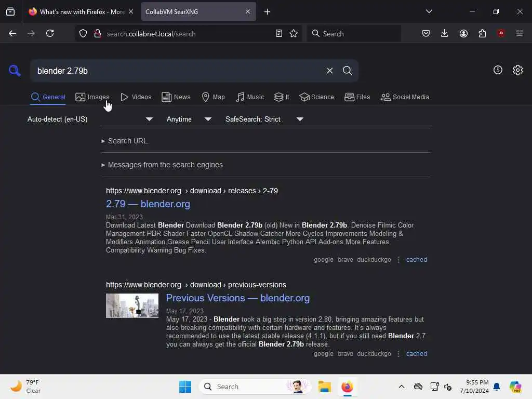Click the SearXNG logo magnifier

coord(15,71)
